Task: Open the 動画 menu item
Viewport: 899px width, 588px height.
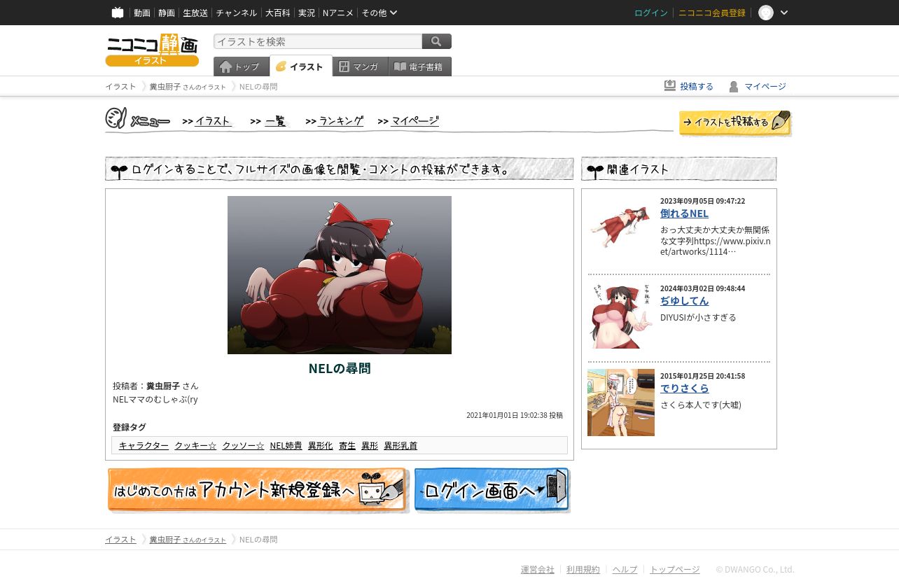Action: (x=142, y=13)
